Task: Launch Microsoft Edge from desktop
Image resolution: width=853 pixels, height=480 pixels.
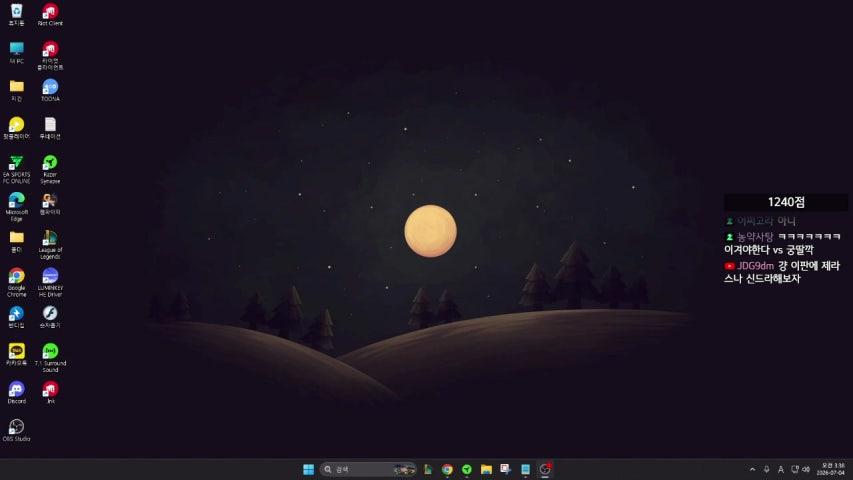Action: (x=16, y=206)
